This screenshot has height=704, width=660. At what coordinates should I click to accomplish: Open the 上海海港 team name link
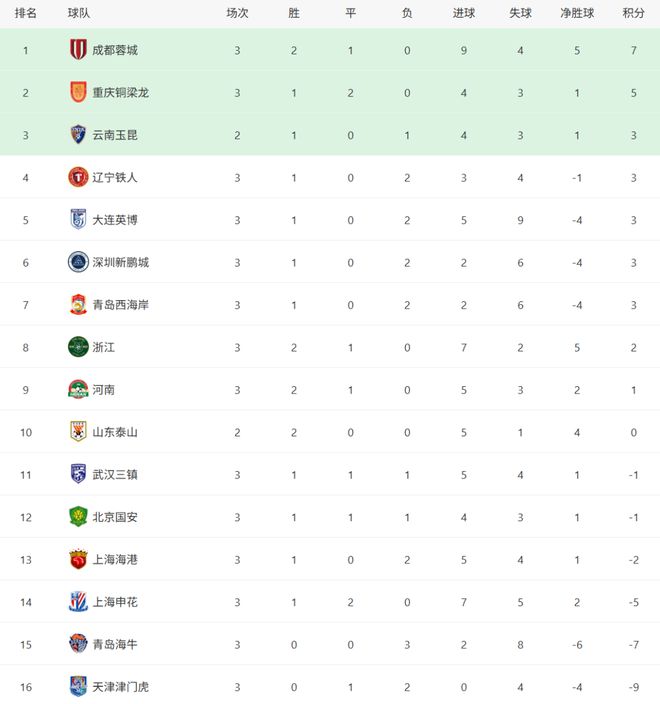[115, 559]
